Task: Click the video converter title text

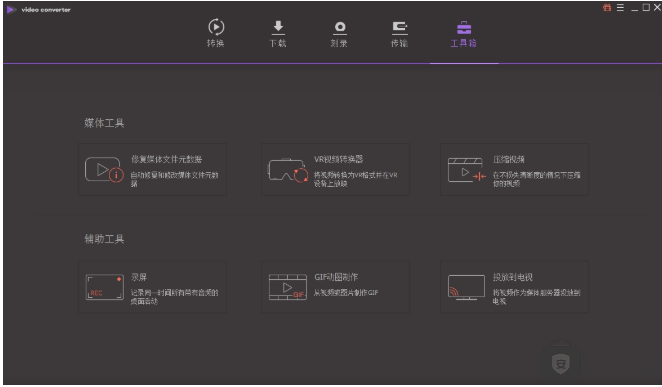Action: tap(46, 9)
